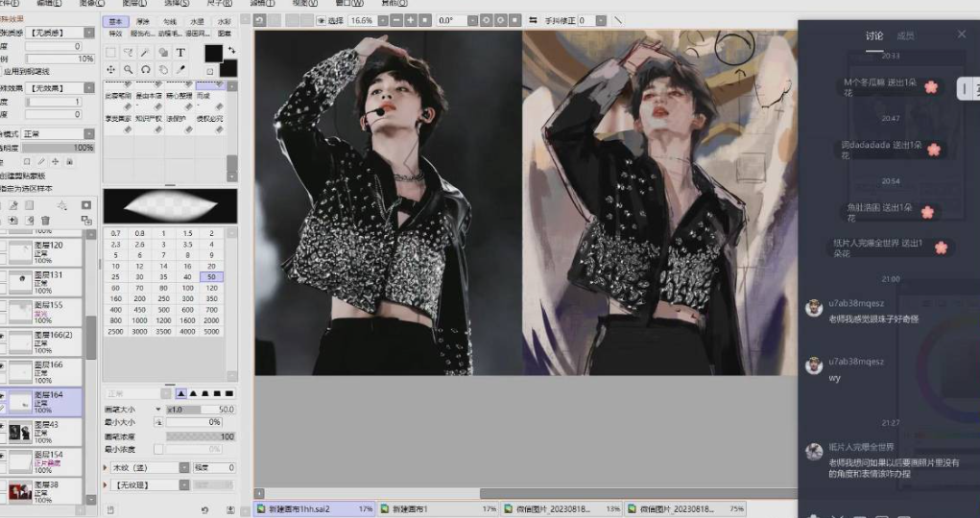Select the Text tool (T)

(180, 53)
